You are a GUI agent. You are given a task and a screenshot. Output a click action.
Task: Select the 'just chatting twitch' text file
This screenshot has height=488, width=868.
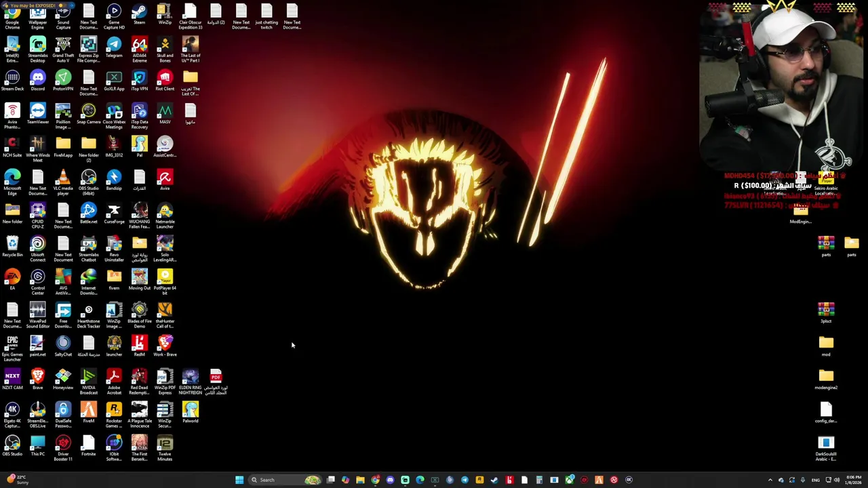click(x=267, y=16)
